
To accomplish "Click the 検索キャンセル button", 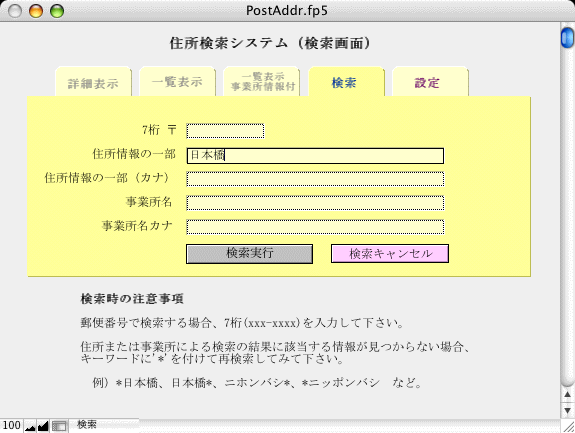I will (x=390, y=254).
